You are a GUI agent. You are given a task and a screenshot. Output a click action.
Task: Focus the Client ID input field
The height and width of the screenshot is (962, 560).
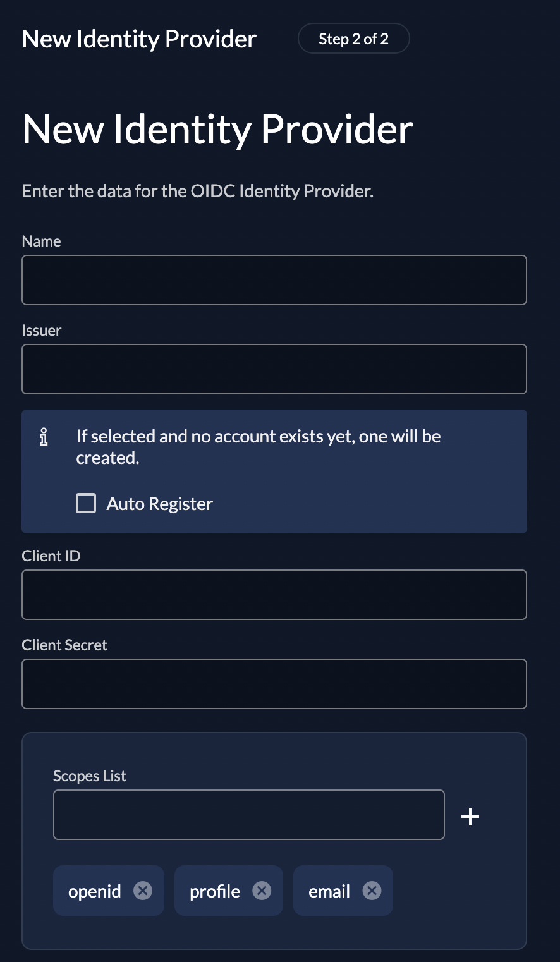[274, 594]
